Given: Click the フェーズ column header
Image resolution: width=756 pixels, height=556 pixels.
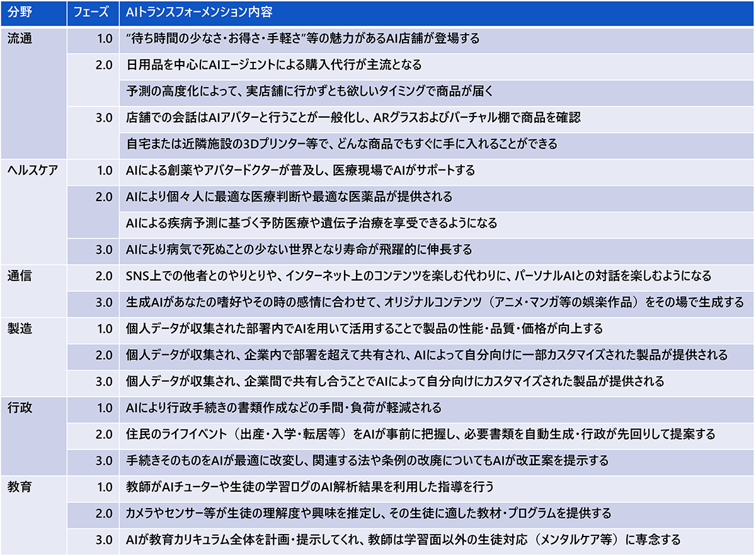Looking at the screenshot, I should coord(91,13).
